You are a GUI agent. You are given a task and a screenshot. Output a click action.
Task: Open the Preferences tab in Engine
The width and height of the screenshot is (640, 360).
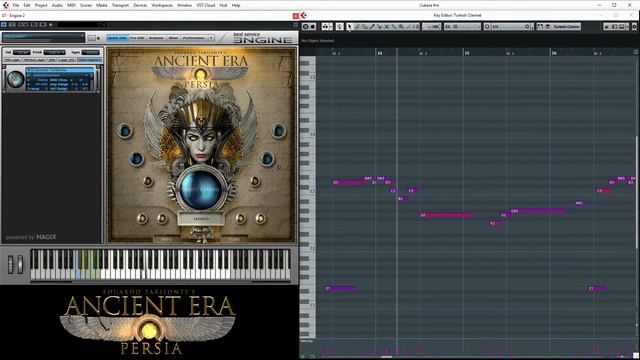pyautogui.click(x=194, y=38)
